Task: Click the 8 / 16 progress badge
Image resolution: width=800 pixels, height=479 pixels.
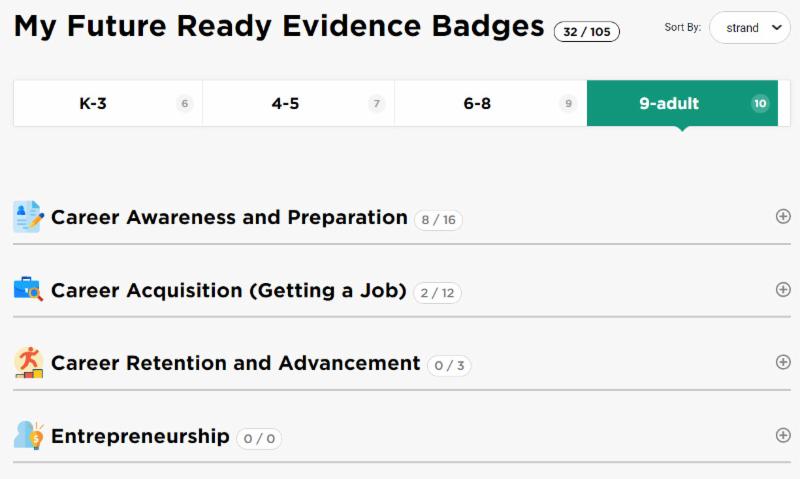Action: [x=438, y=220]
